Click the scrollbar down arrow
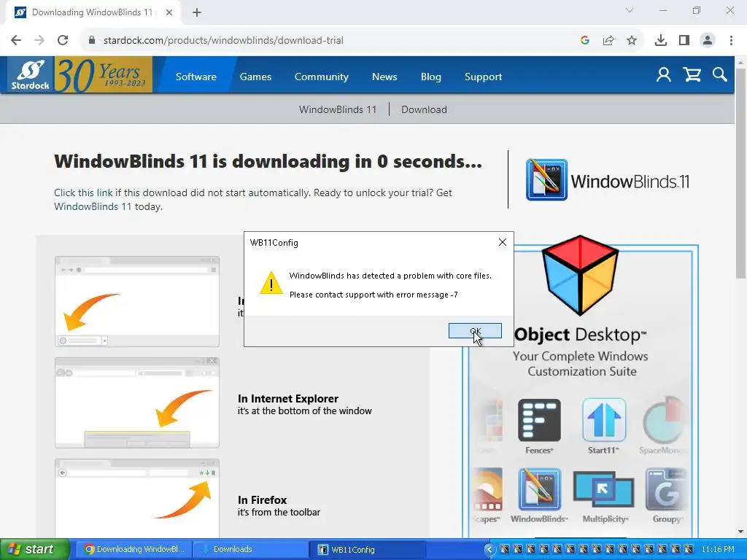This screenshot has width=747, height=560. pos(741,532)
